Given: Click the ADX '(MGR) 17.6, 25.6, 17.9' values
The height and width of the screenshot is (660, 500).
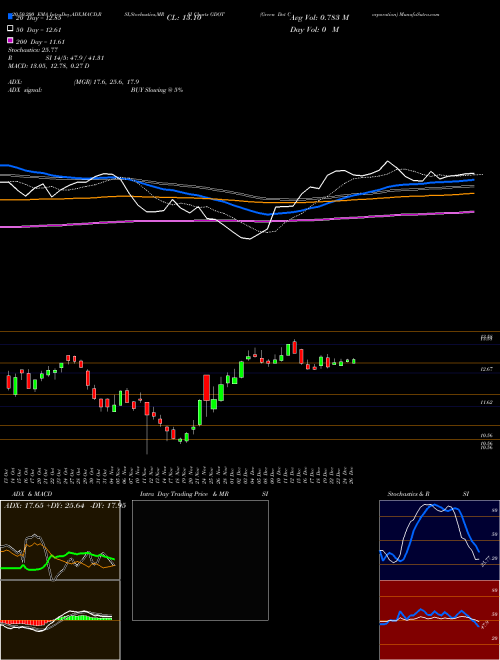Looking at the screenshot, I should [x=106, y=82].
